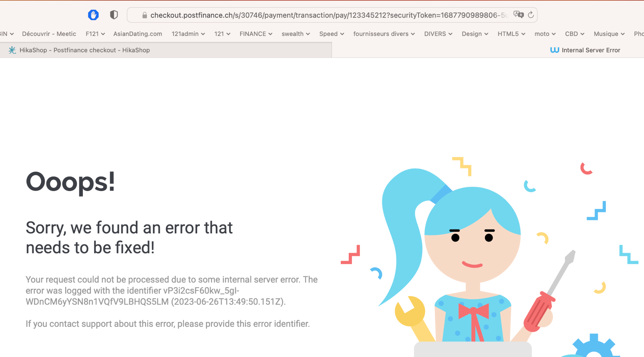Expand the DIVERS bookmarks folder
The height and width of the screenshot is (357, 644).
[x=438, y=34]
